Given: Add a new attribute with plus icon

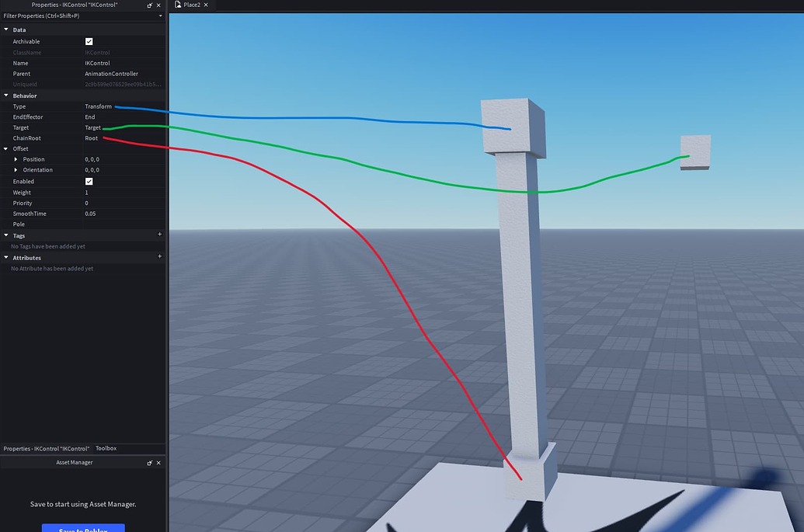Looking at the screenshot, I should [159, 256].
